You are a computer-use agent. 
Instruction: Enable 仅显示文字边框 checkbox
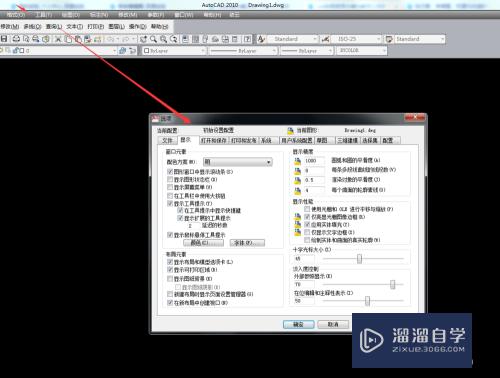pyautogui.click(x=307, y=232)
